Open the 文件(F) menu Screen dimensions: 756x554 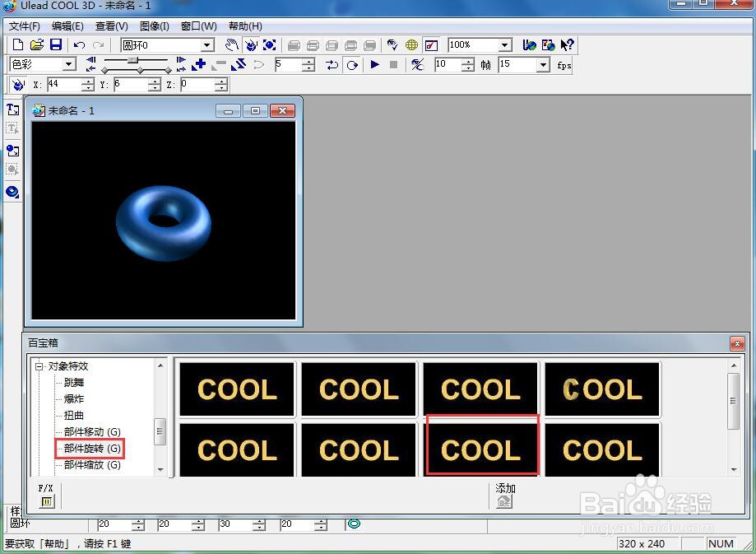(24, 26)
